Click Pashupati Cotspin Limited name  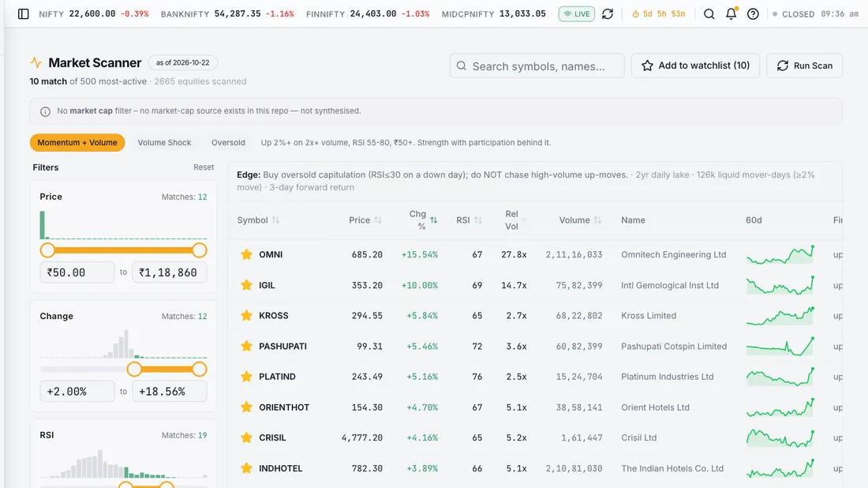[674, 346]
